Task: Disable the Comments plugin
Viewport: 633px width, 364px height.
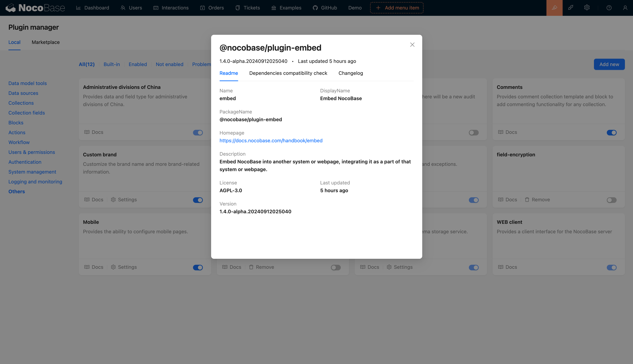Action: point(612,132)
